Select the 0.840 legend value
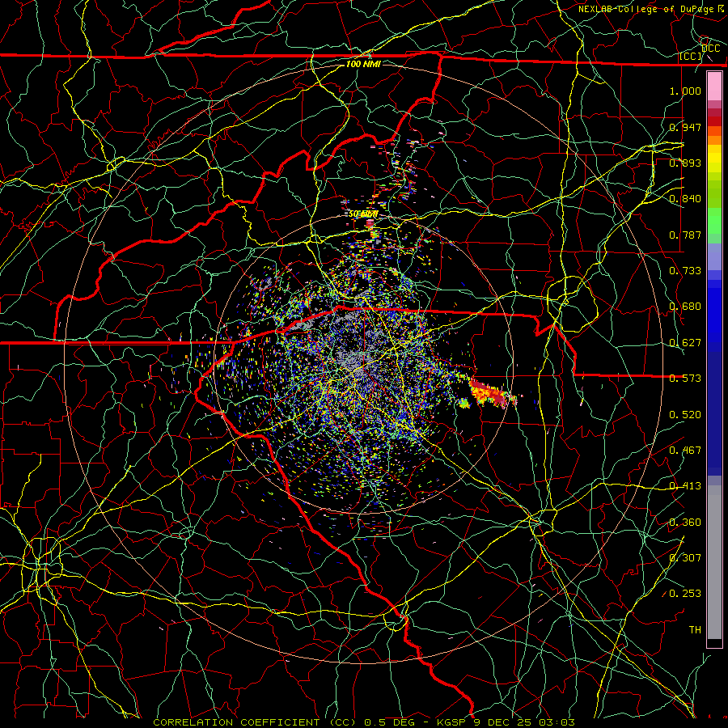Viewport: 728px width, 728px height. tap(685, 199)
